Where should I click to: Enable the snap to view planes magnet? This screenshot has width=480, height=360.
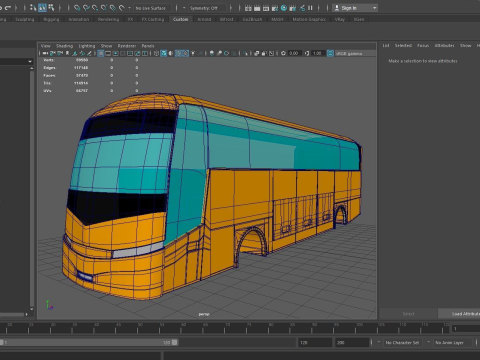113,7
